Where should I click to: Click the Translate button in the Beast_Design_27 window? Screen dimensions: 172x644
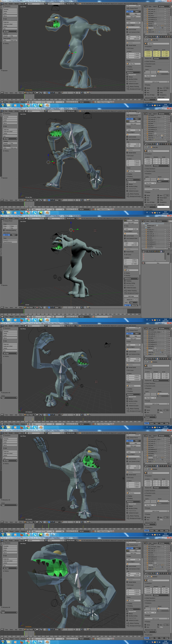point(10,9)
